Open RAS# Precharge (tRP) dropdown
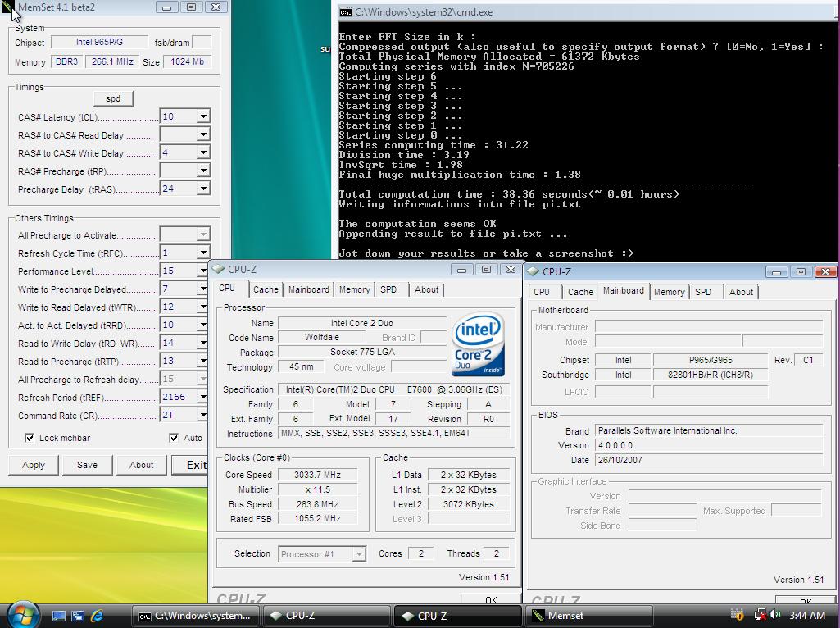 point(203,171)
